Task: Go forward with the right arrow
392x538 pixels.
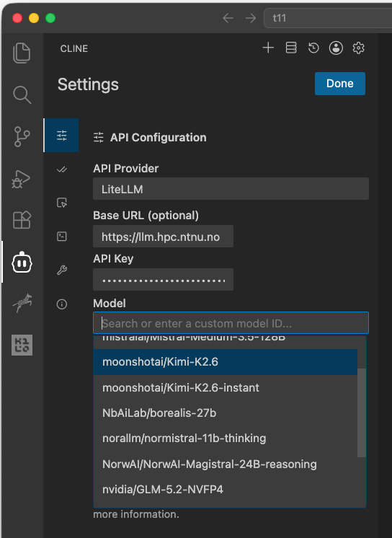Action: pos(251,18)
